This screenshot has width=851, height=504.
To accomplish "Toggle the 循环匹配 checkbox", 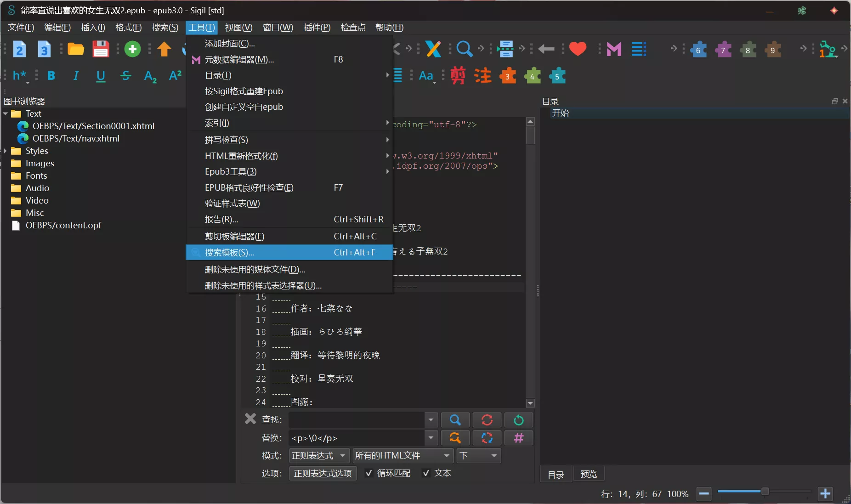I will pyautogui.click(x=369, y=473).
